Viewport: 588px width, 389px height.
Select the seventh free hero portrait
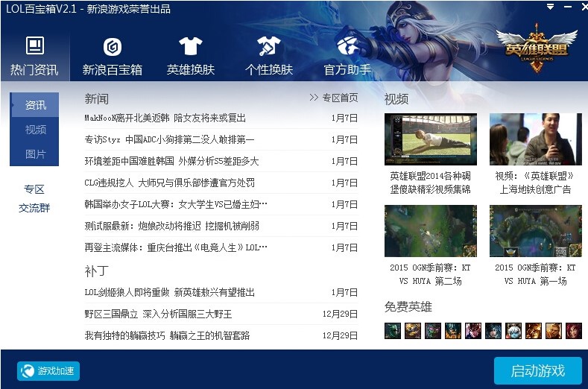click(513, 331)
